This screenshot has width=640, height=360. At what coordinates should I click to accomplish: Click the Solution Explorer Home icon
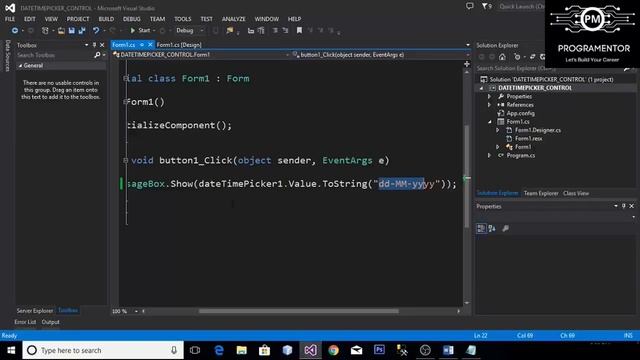502,57
